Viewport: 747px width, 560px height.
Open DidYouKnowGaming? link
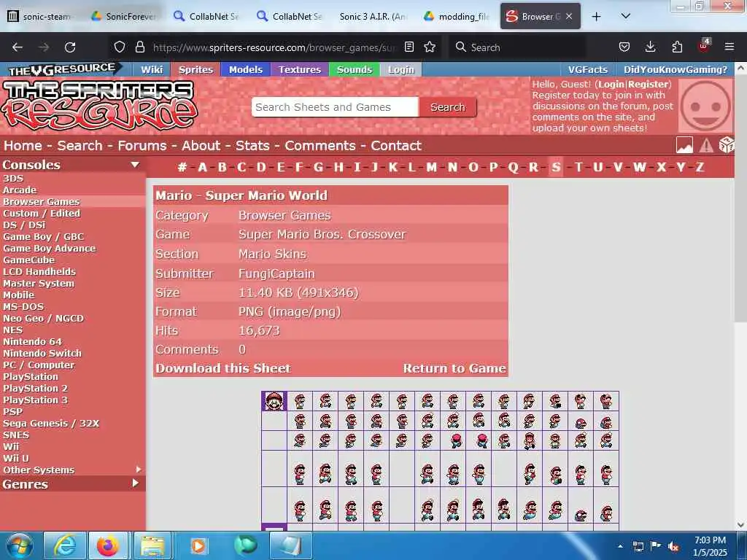(x=676, y=69)
